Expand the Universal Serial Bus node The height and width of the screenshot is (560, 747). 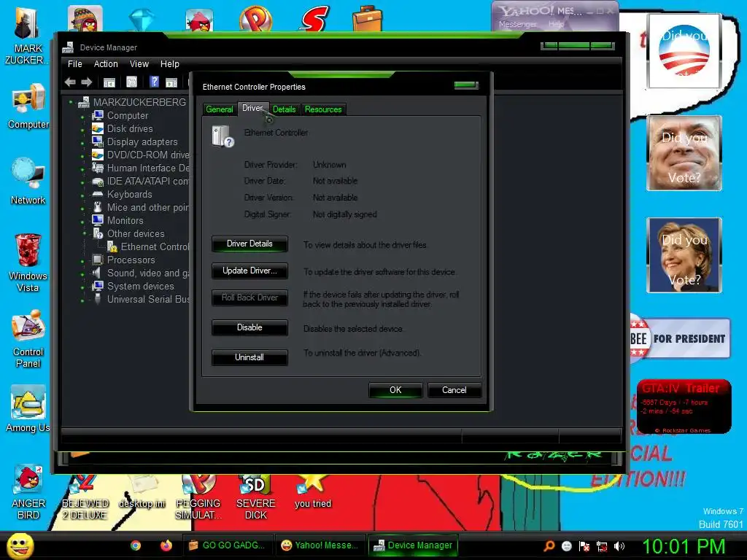[x=83, y=300]
